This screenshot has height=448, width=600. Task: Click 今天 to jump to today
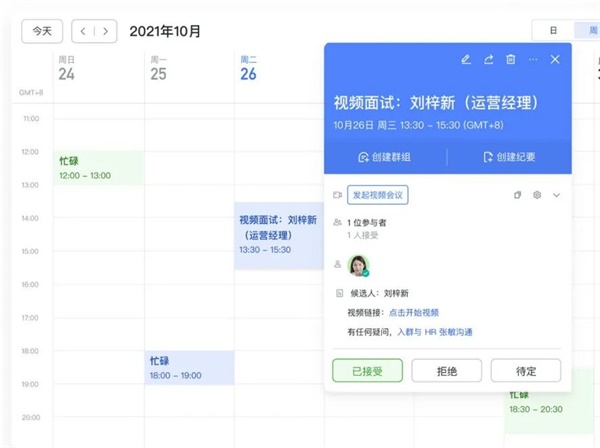point(42,31)
